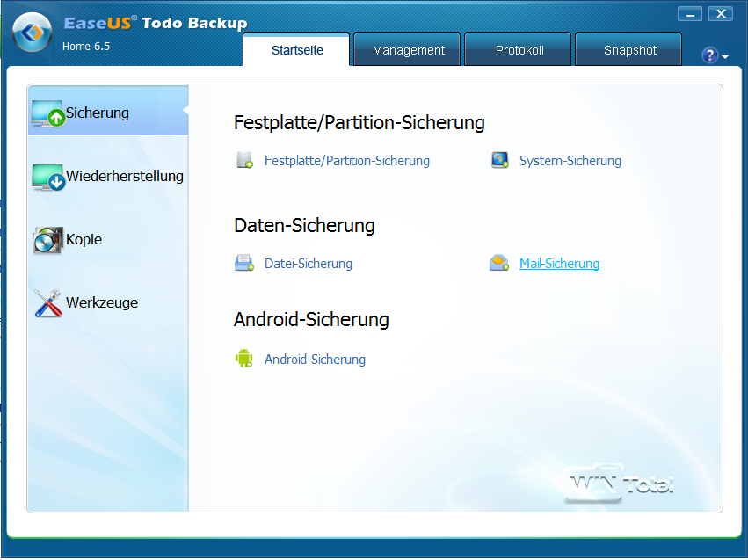This screenshot has height=560, width=748.
Task: Close the Todo Backup window
Action: [721, 14]
